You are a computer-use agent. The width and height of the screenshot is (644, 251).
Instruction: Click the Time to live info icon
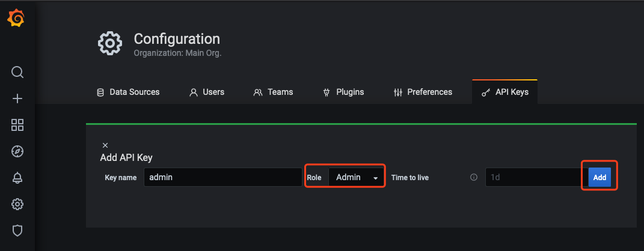[474, 178]
